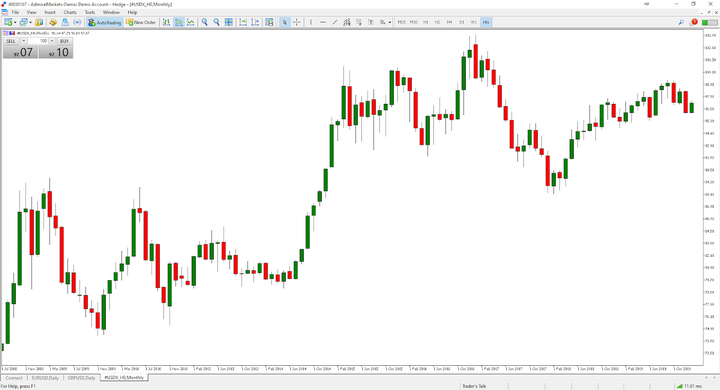Toggle the AutoTrading button
This screenshot has width=720, height=390.
105,22
